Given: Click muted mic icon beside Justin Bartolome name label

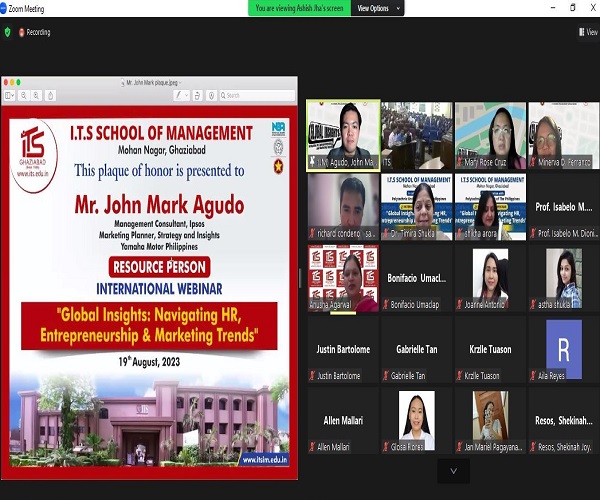Looking at the screenshot, I should (x=312, y=376).
